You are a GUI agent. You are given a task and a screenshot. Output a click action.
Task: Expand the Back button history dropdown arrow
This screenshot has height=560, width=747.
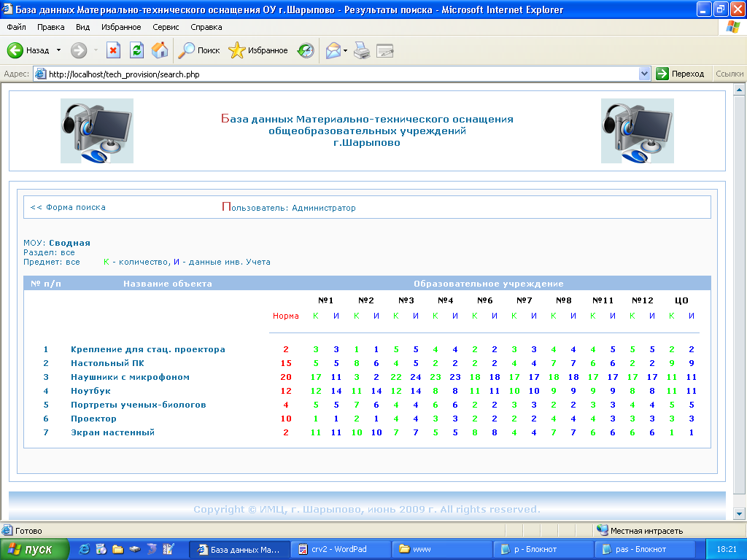pos(58,50)
